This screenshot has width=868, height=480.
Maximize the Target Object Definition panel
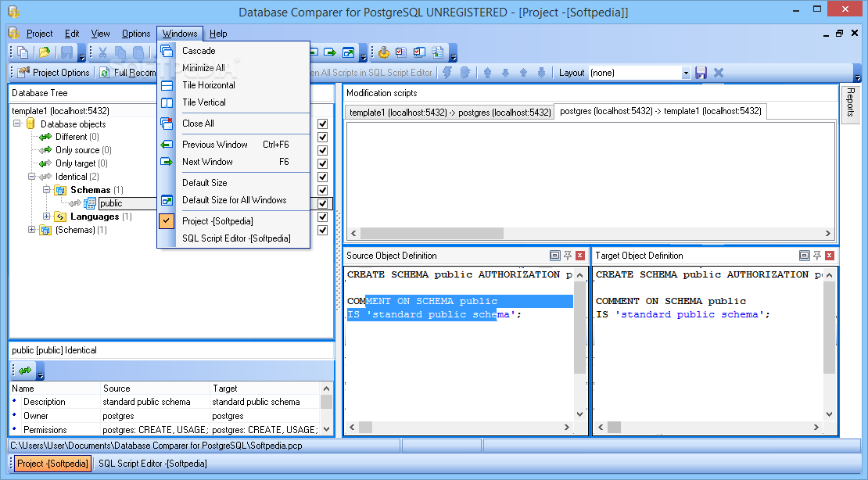(805, 255)
